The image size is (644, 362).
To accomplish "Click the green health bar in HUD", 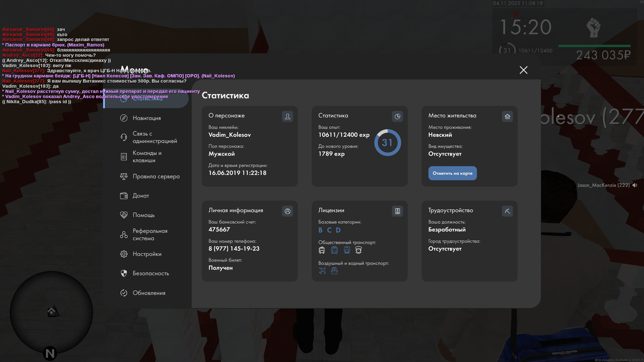I will (x=595, y=46).
